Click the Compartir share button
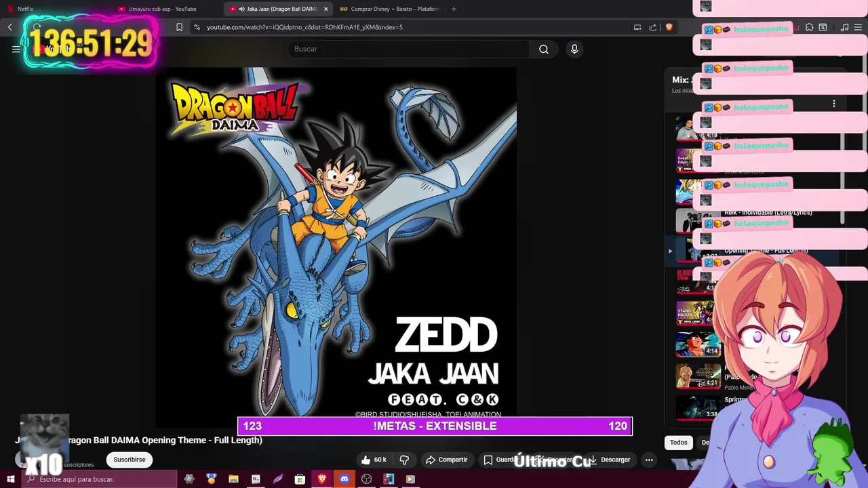Image resolution: width=868 pixels, height=488 pixels. click(446, 460)
